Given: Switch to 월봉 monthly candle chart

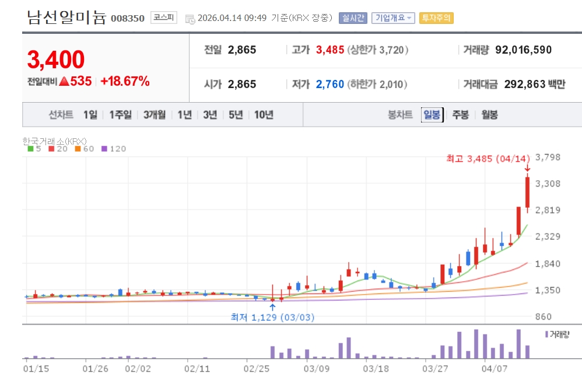Looking at the screenshot, I should pyautogui.click(x=490, y=115).
